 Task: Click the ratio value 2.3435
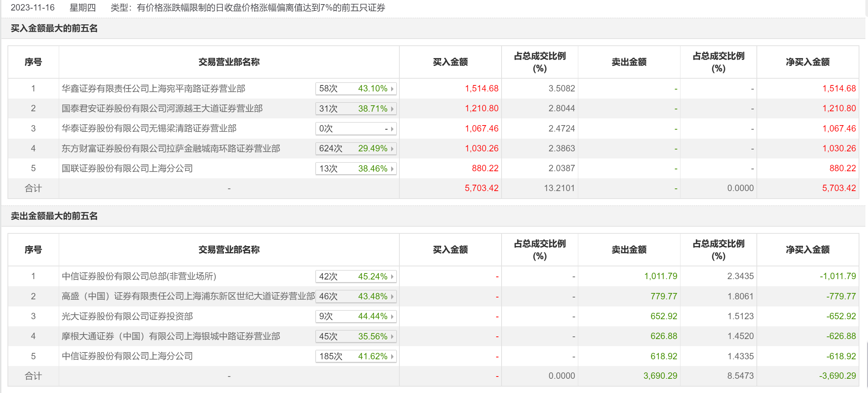(740, 276)
